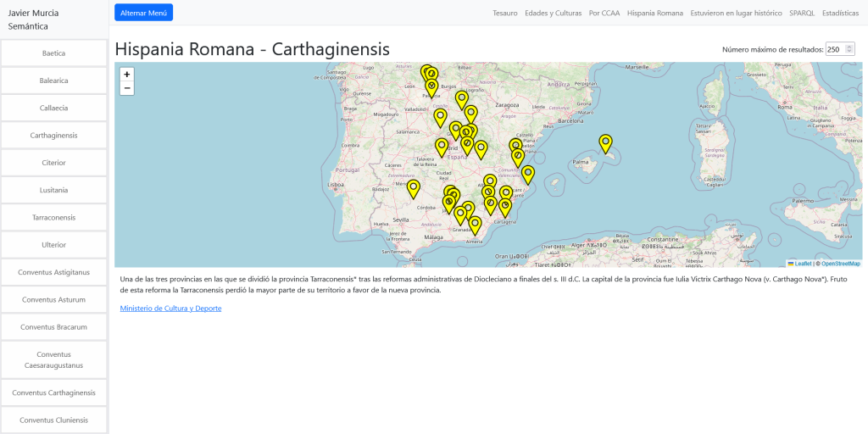Viewport: 868px width, 434px height.
Task: Open the Tesauro menu item
Action: coord(504,13)
